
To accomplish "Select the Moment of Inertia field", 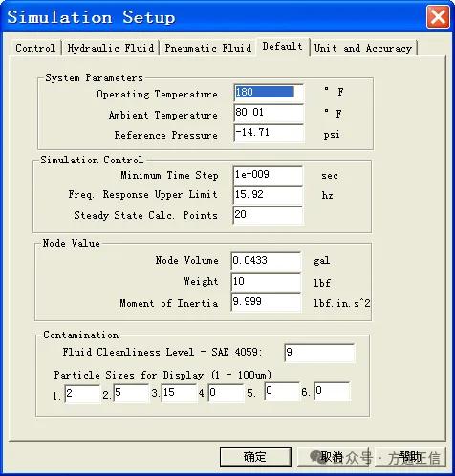I will click(266, 302).
